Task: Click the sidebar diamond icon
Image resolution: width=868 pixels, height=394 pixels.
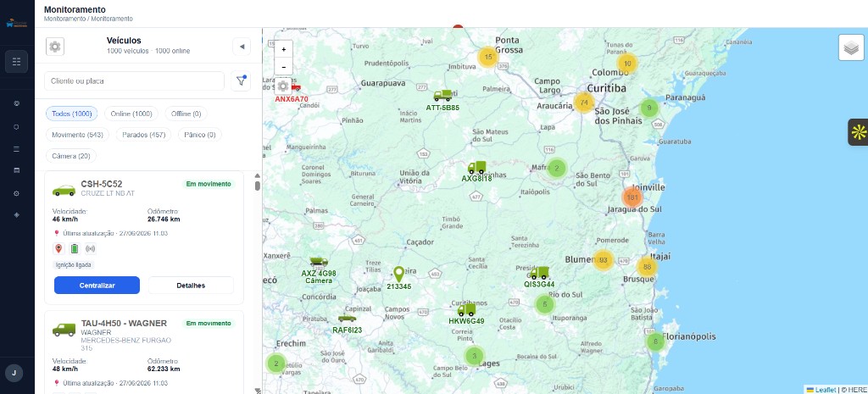Action: click(x=17, y=214)
